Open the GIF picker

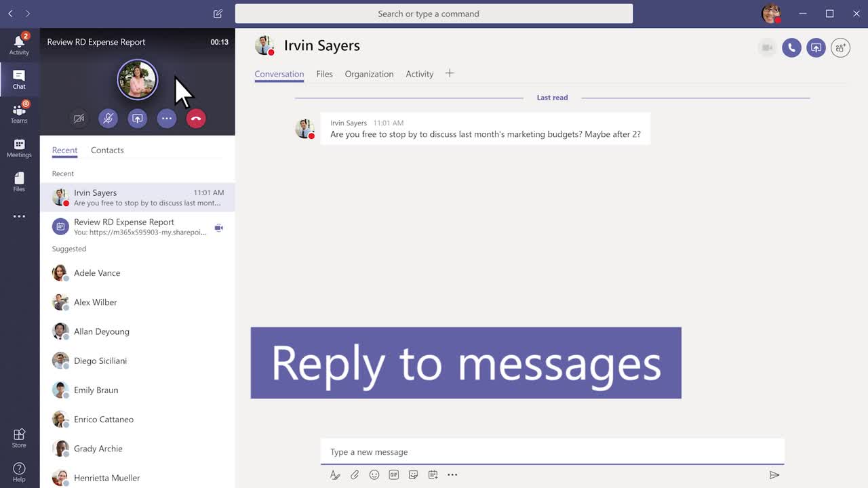(394, 475)
